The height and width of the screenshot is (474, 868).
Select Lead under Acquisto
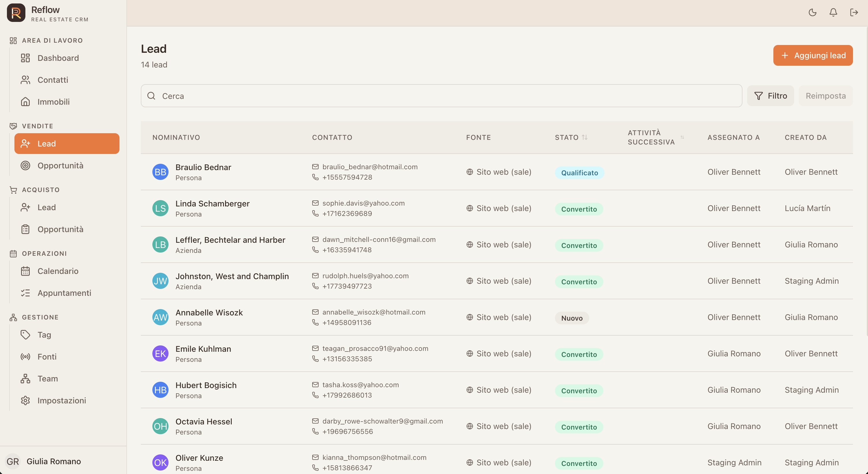[x=67, y=207]
